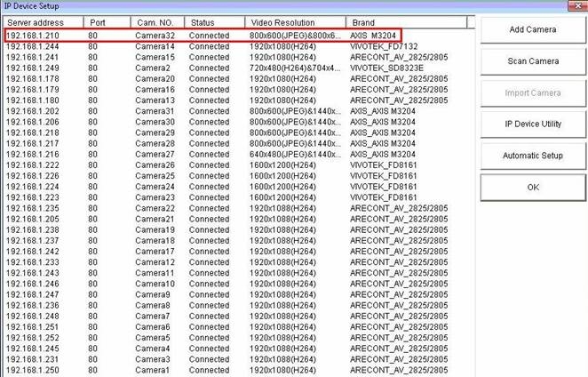Viewport: 588px width, 377px height.
Task: Select the Camera1 entry
Action: (153, 370)
